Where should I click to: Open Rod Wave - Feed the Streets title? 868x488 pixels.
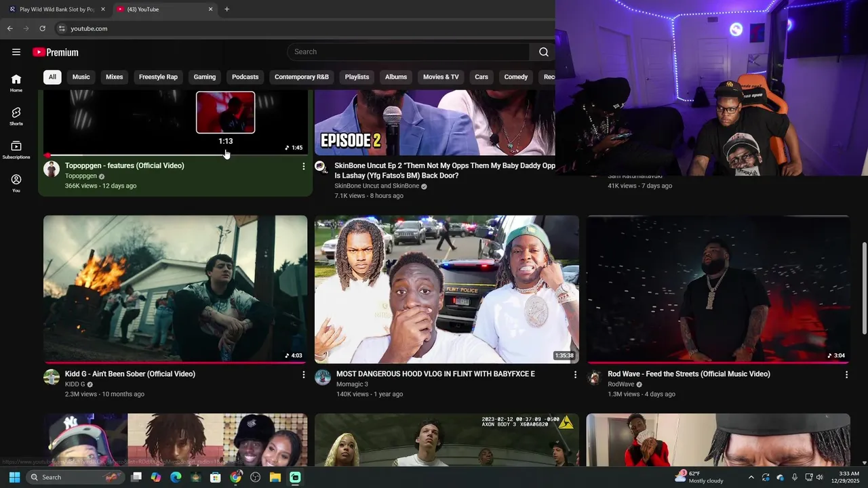pyautogui.click(x=689, y=374)
